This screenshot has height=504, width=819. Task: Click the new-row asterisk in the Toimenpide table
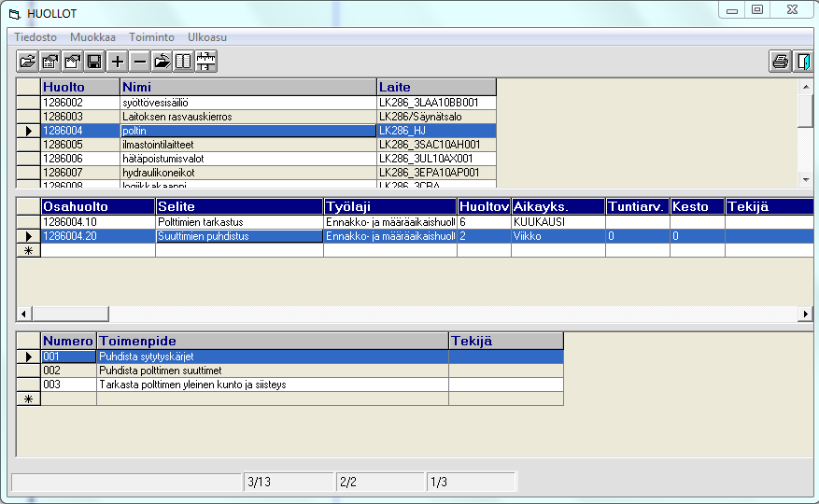click(x=29, y=399)
